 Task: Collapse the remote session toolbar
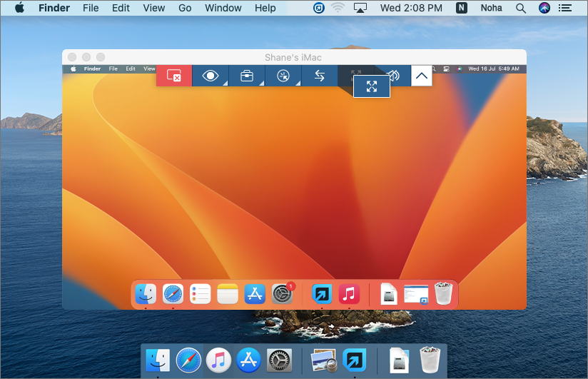pyautogui.click(x=421, y=76)
